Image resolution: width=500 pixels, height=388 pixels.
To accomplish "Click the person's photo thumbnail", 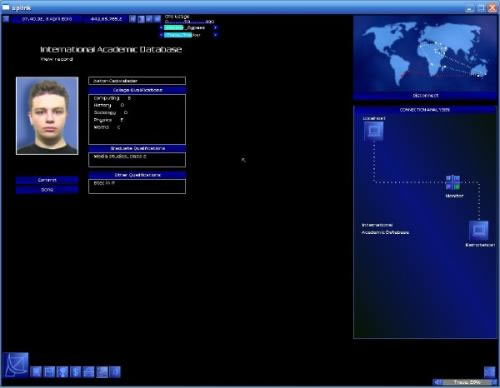I will point(47,116).
